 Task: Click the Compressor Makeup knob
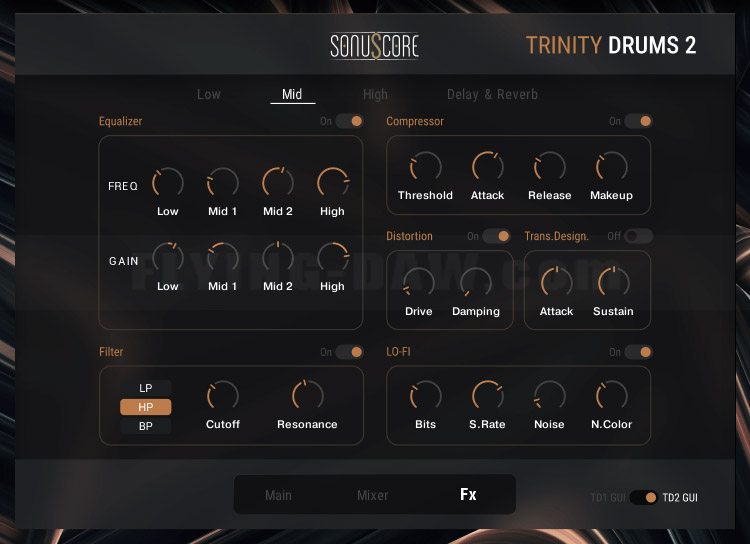pos(611,167)
